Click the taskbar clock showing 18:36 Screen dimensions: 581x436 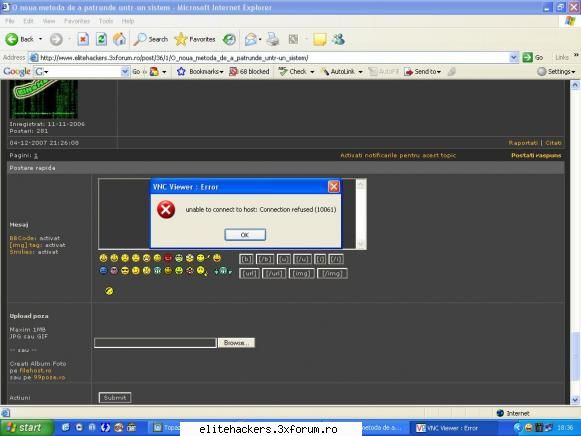[x=565, y=428]
